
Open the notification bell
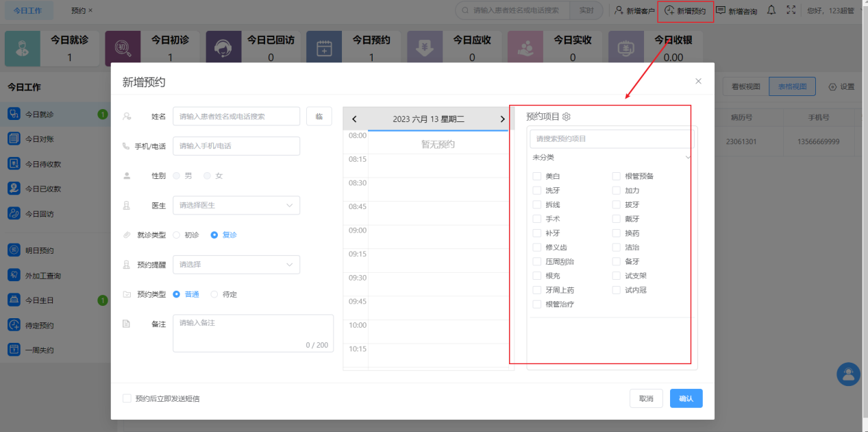tap(771, 10)
